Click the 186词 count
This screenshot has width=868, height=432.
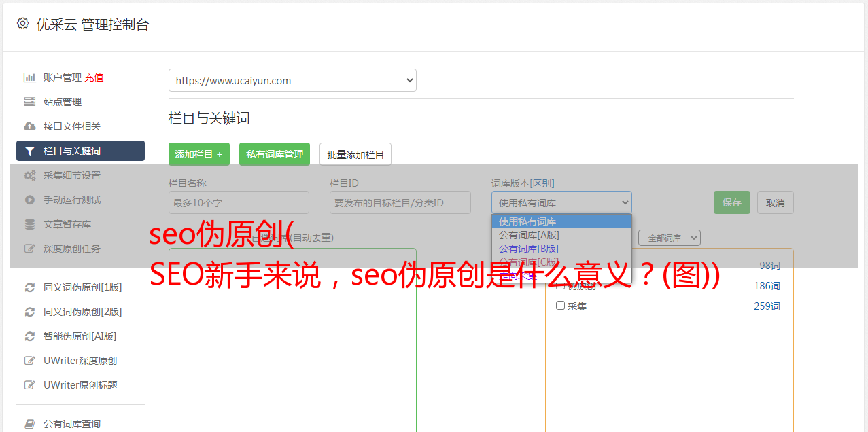(767, 286)
